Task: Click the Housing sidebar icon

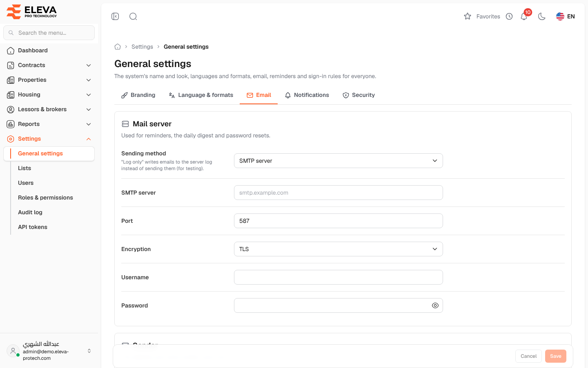Action: pyautogui.click(x=11, y=94)
